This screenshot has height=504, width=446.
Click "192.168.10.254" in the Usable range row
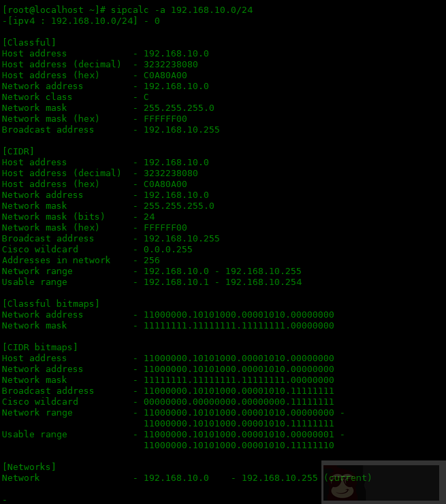[x=264, y=282]
